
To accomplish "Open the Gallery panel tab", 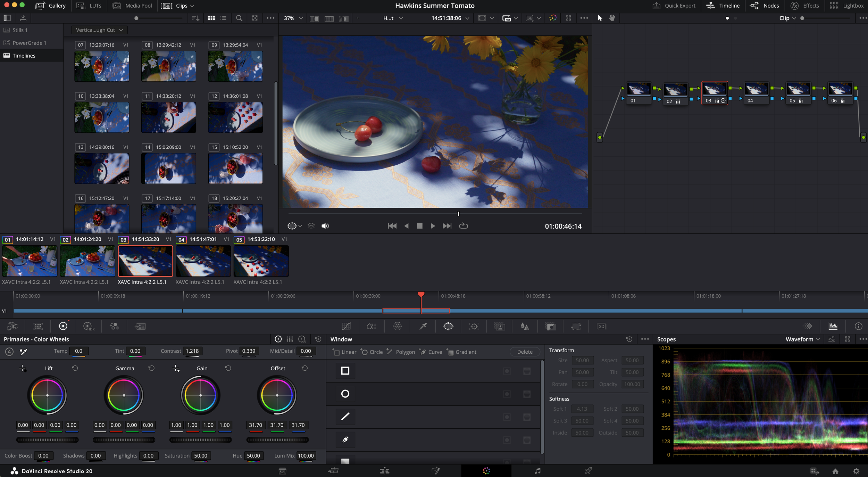I will point(50,6).
